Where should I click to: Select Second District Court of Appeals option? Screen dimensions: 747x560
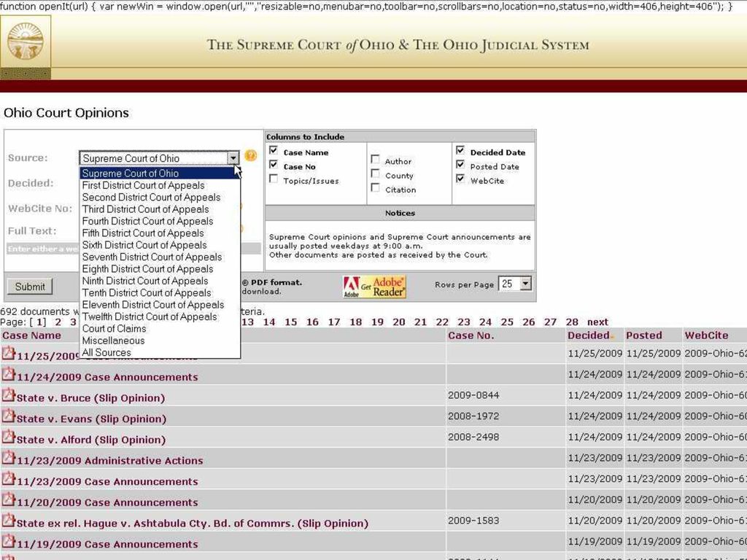coord(160,197)
